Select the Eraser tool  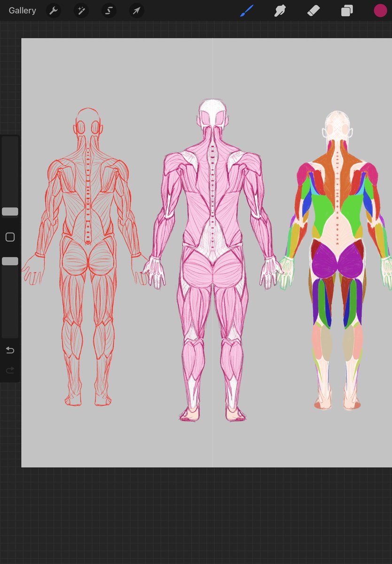click(x=314, y=10)
